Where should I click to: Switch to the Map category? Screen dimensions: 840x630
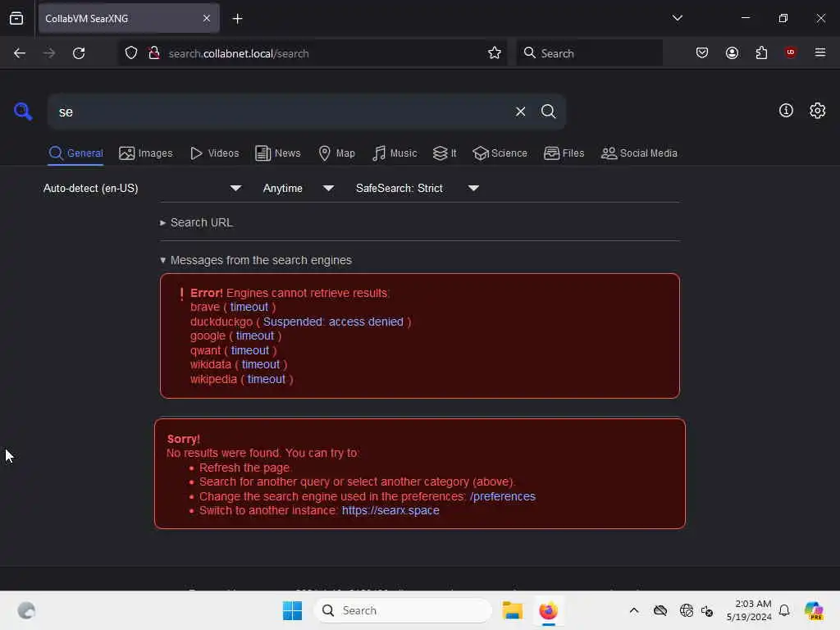click(336, 153)
